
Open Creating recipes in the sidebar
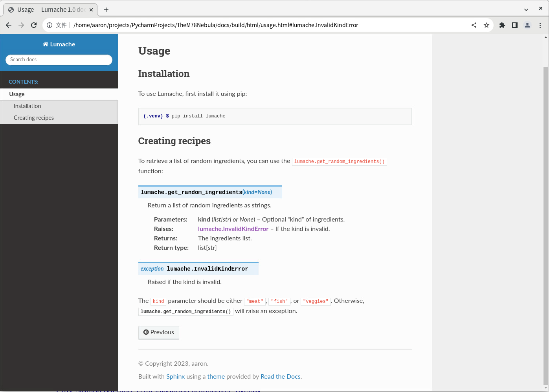[59, 118]
